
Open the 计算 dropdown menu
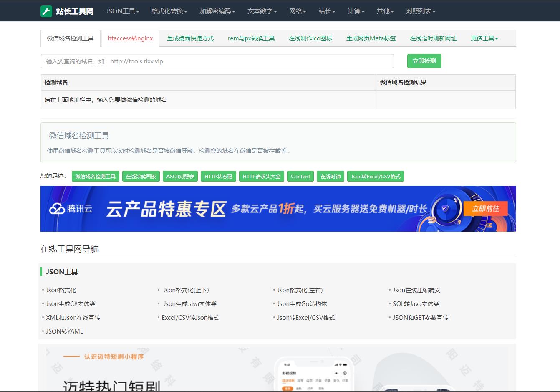[x=356, y=11]
